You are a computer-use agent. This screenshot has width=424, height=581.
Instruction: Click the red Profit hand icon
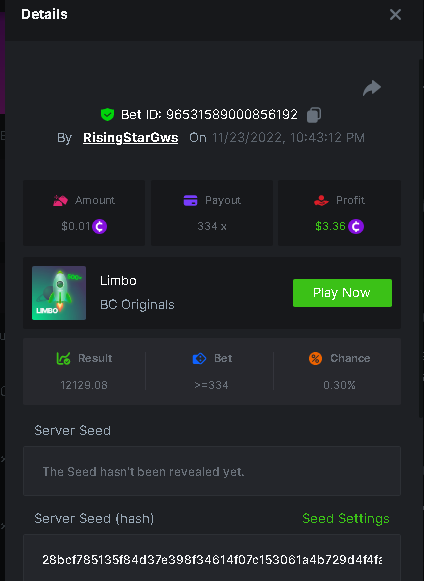click(321, 200)
